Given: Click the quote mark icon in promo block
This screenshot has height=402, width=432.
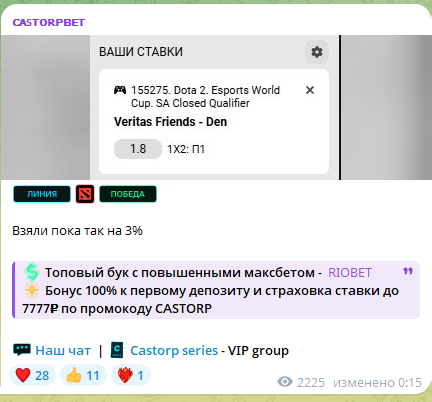Looking at the screenshot, I should pos(408,271).
